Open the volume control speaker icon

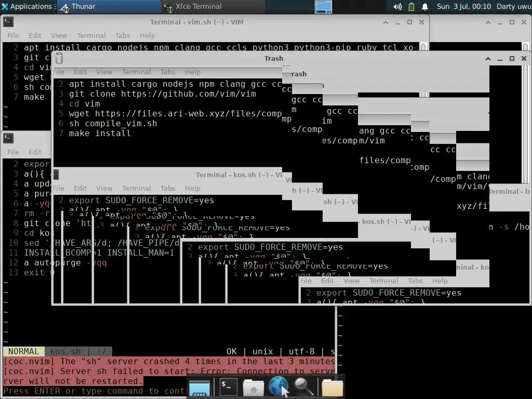[397, 6]
